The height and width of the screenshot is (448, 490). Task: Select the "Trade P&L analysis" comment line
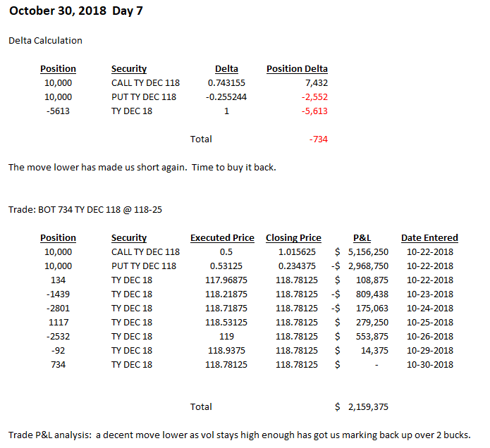point(240,435)
